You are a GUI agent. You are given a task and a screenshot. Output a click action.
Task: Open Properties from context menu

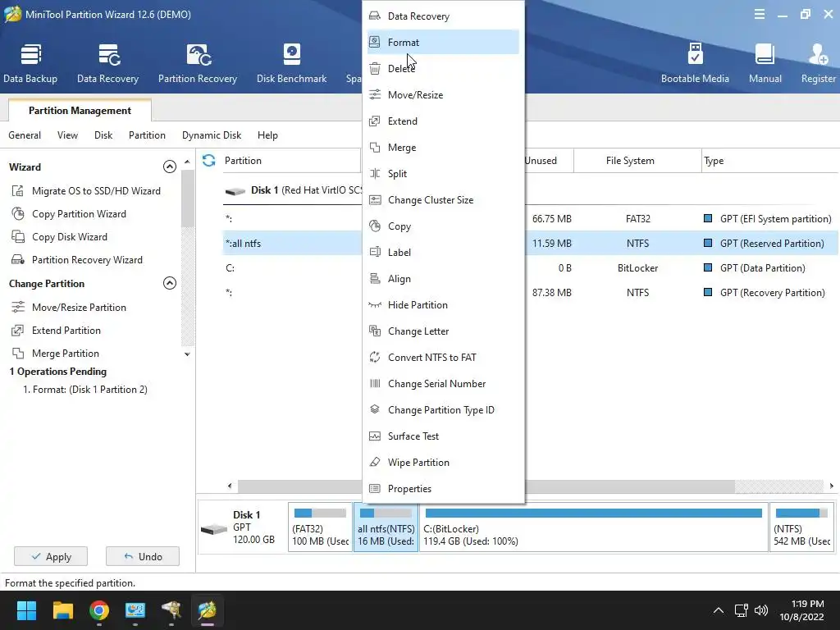click(443, 489)
